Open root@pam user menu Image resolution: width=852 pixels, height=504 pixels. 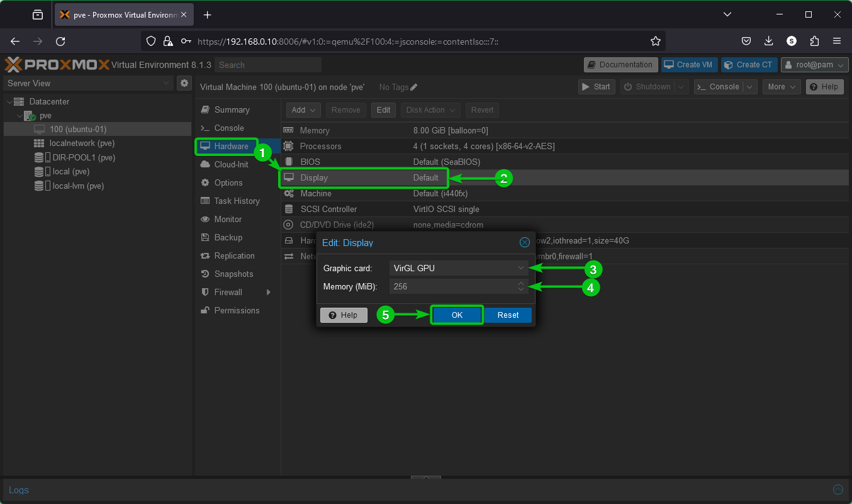[x=814, y=65]
